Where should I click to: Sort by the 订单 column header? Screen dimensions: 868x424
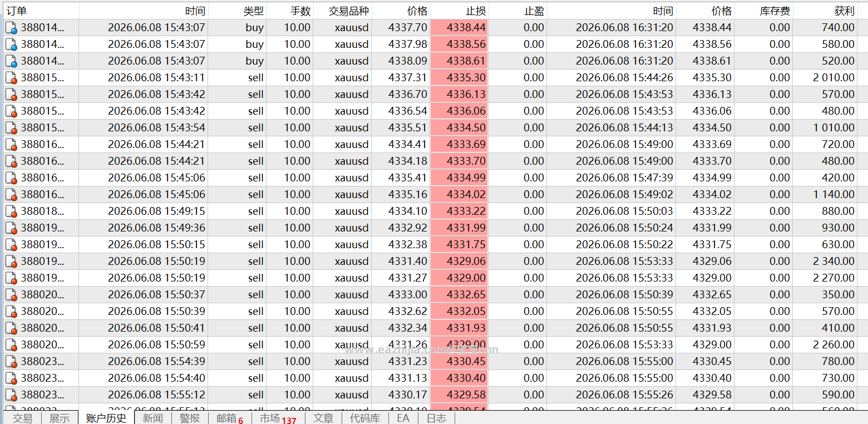[40, 11]
